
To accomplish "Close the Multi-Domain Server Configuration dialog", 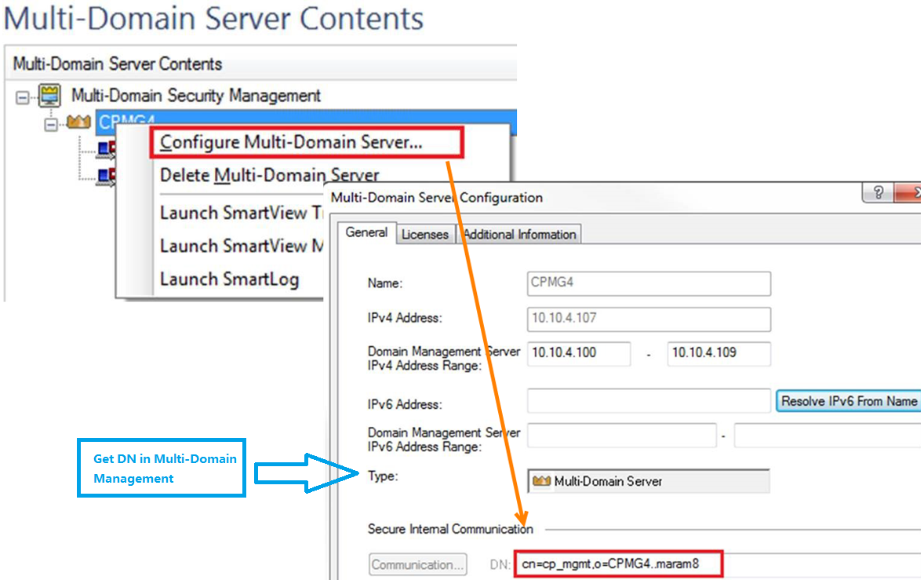I will [909, 193].
